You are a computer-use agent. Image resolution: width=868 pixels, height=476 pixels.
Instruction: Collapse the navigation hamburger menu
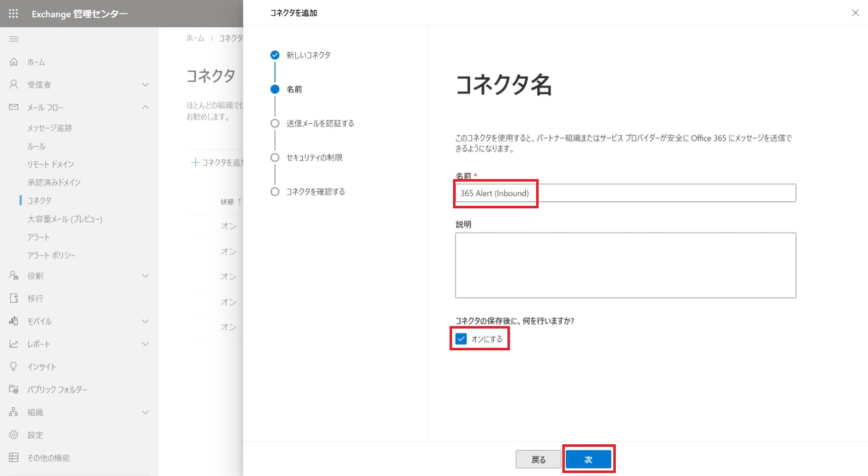click(x=14, y=39)
